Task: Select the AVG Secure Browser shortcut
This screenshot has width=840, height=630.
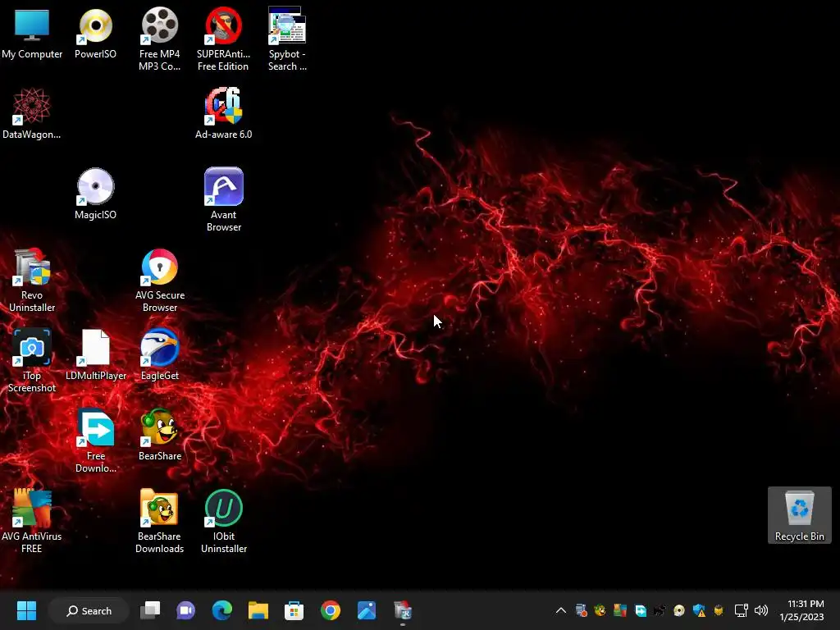Action: coord(160,281)
